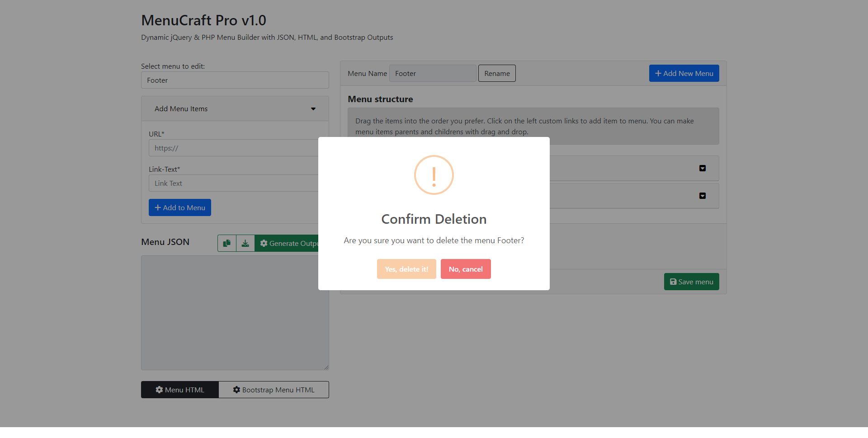This screenshot has width=868, height=438.
Task: Click the MenuCraft Pro v1.0 title
Action: 203,20
